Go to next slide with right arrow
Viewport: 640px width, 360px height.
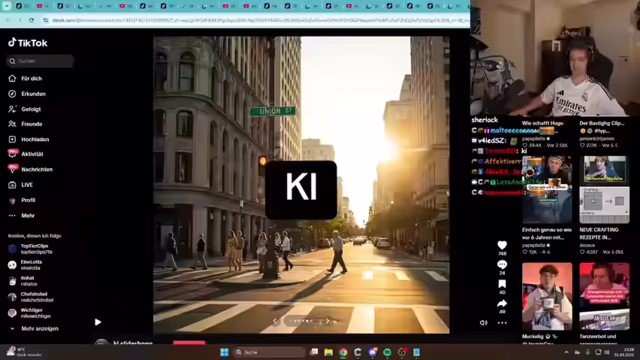(x=327, y=321)
